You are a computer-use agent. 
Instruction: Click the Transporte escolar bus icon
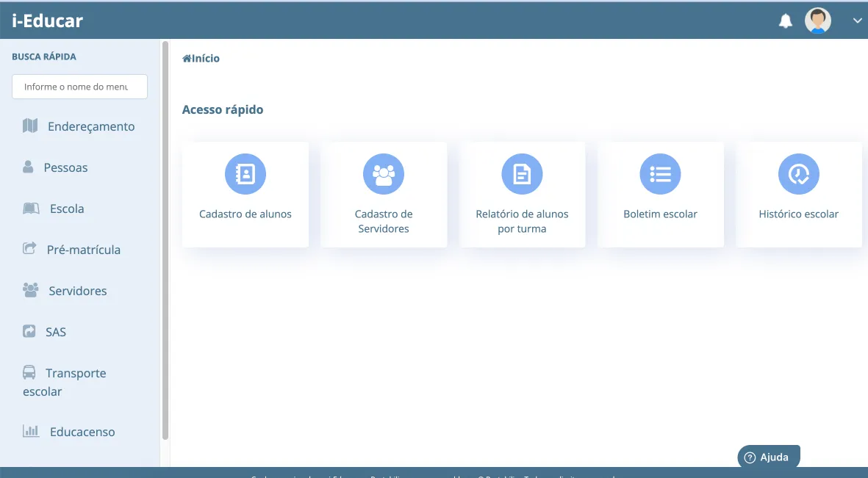coord(29,372)
